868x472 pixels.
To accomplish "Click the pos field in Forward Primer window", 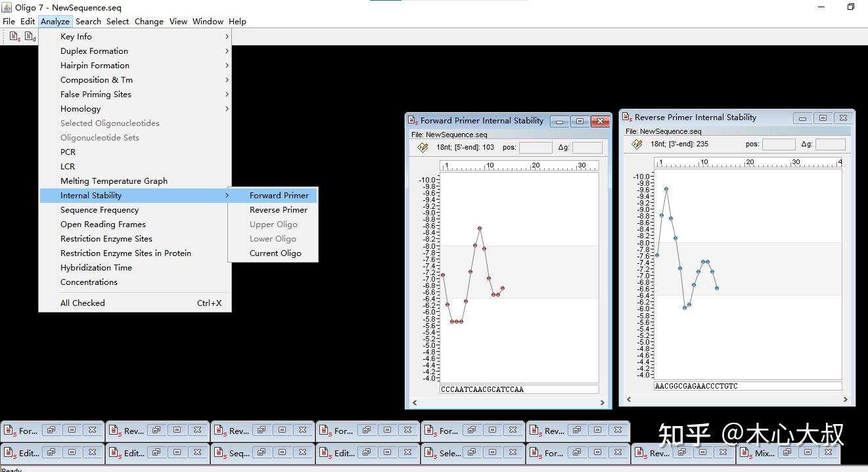I will click(x=536, y=148).
